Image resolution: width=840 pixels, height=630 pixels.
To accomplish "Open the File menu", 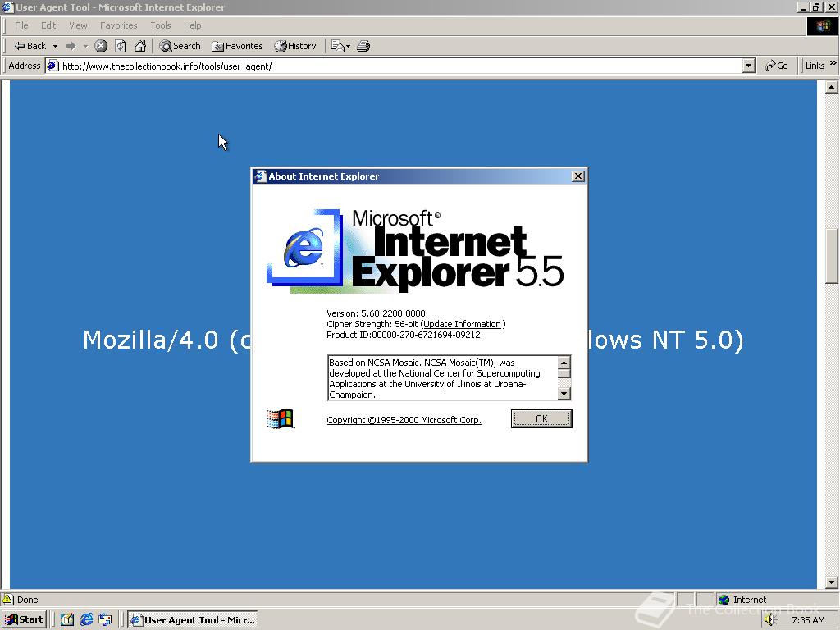I will click(x=21, y=25).
